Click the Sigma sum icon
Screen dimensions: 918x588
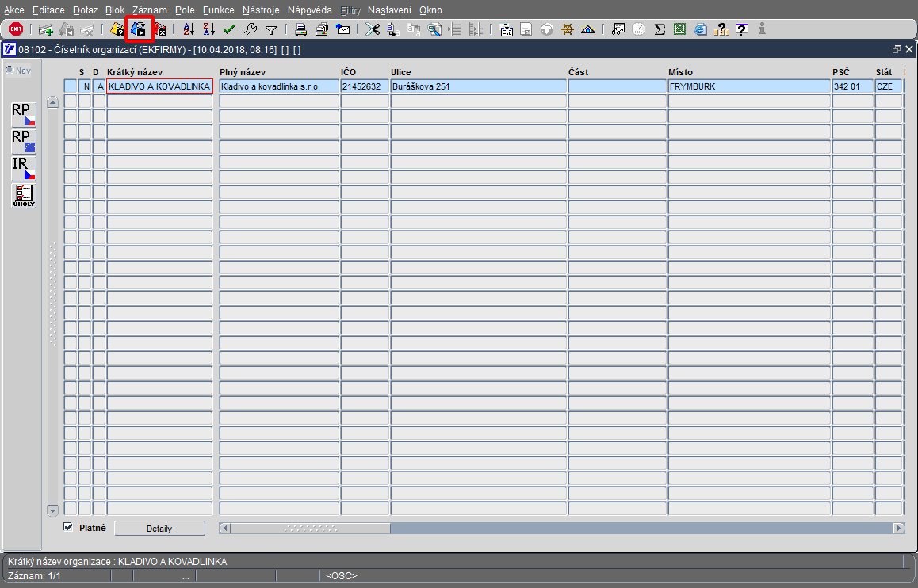660,29
